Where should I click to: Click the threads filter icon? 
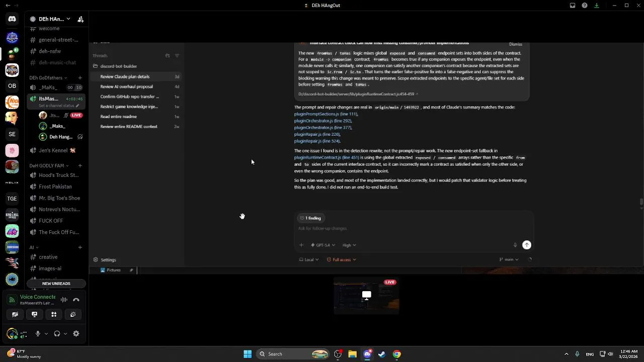click(x=177, y=56)
